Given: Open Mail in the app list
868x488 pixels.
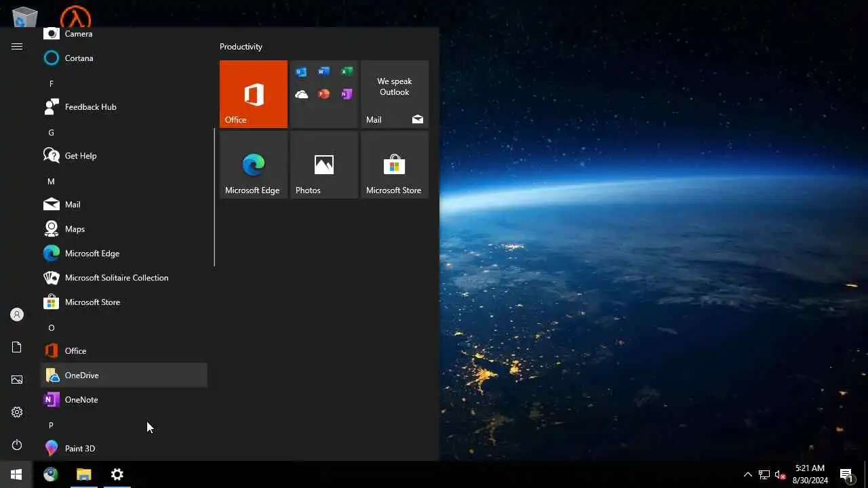Looking at the screenshot, I should 124,205.
